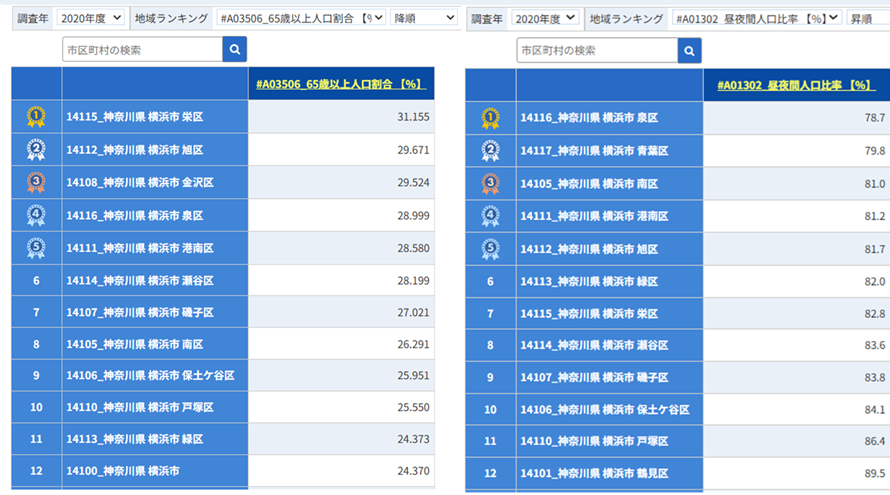Click gold rank 1 medal for 泉区 in right table
The width and height of the screenshot is (890, 495).
coord(490,118)
